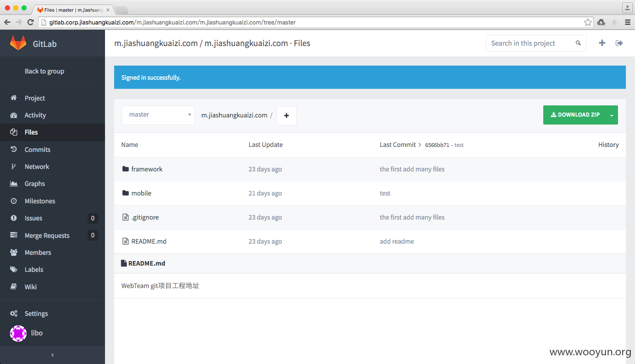Open the framework folder link
The image size is (635, 364).
pos(147,169)
